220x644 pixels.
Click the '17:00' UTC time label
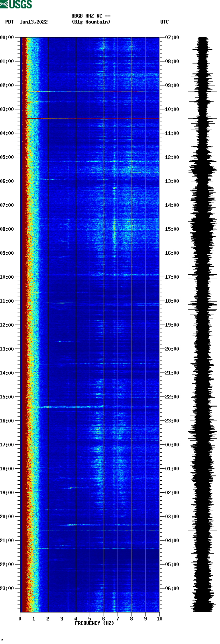coord(172,277)
